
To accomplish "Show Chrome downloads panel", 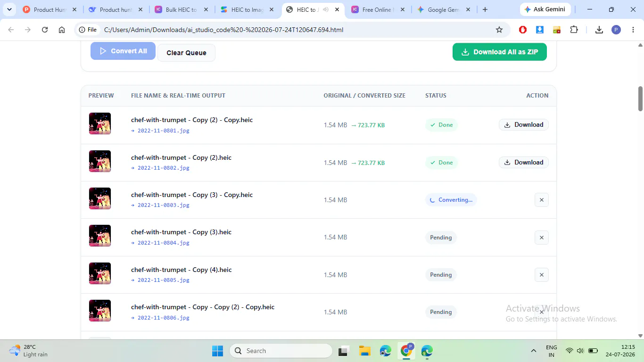I will click(599, 30).
